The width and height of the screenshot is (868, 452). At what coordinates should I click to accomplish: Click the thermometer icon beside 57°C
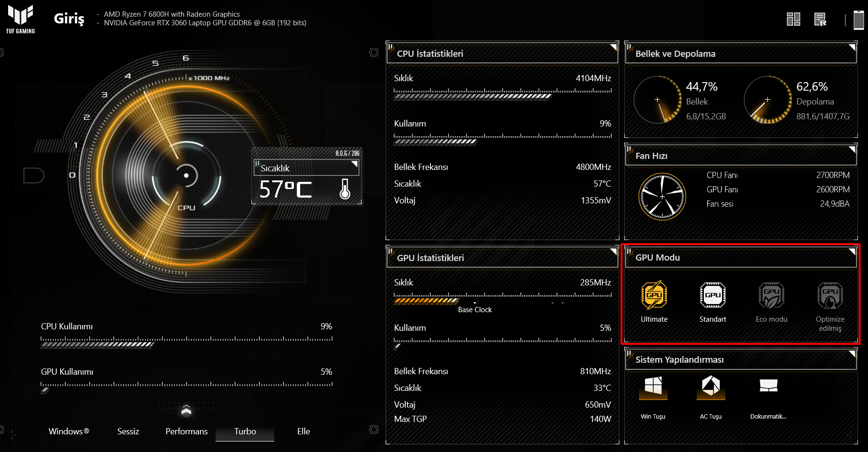345,189
